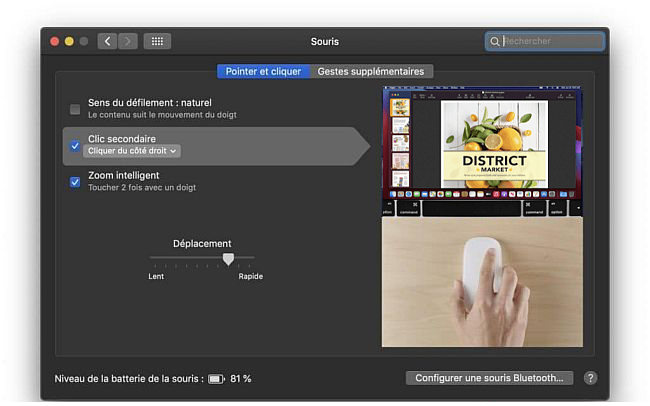Enable 'Sens du défilement : naturel' checkbox

75,108
